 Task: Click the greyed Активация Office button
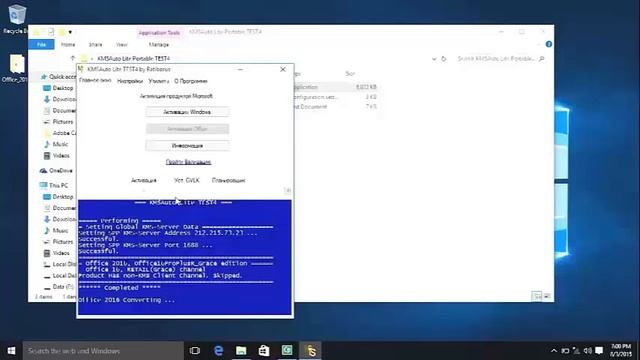(187, 129)
